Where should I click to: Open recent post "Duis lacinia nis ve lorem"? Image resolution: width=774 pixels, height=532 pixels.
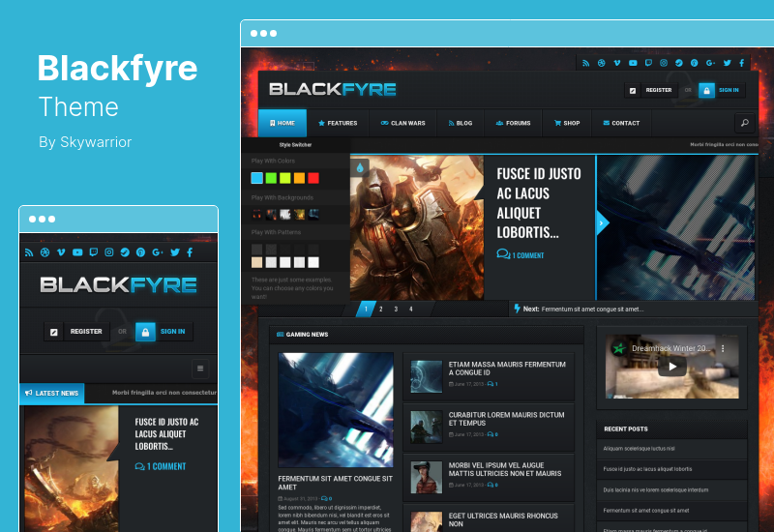656,490
